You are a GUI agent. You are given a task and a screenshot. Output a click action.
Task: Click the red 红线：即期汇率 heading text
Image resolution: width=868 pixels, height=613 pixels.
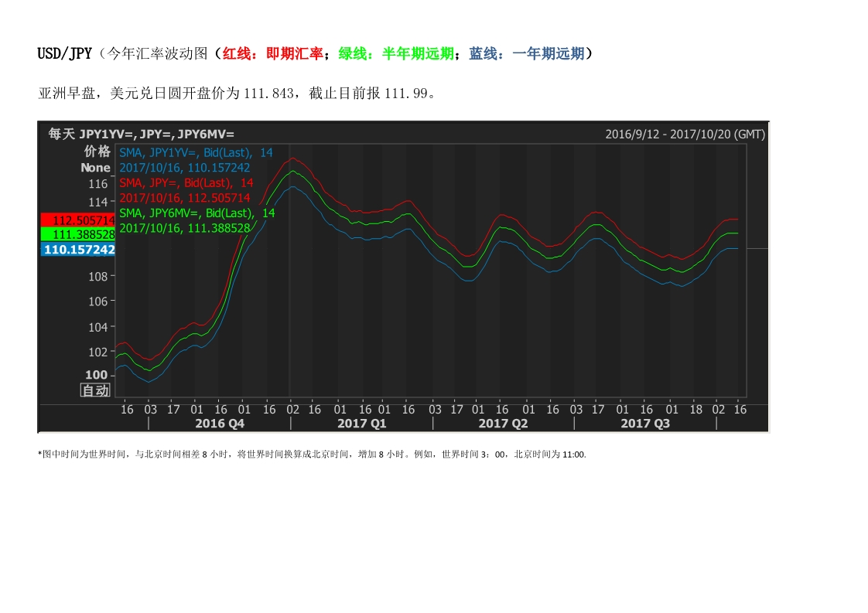tap(272, 53)
